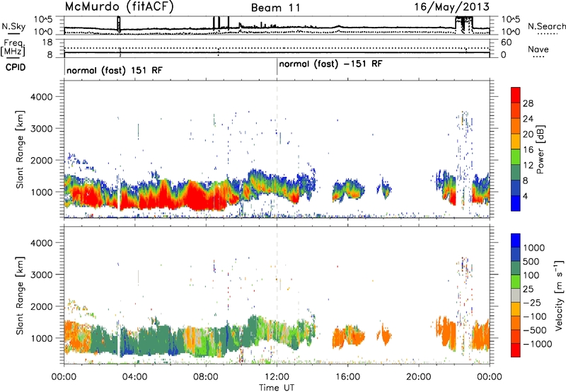Viewport: 566px width, 392px height.
Task: Click the "28" tick on the power colorbar
Action: click(528, 103)
